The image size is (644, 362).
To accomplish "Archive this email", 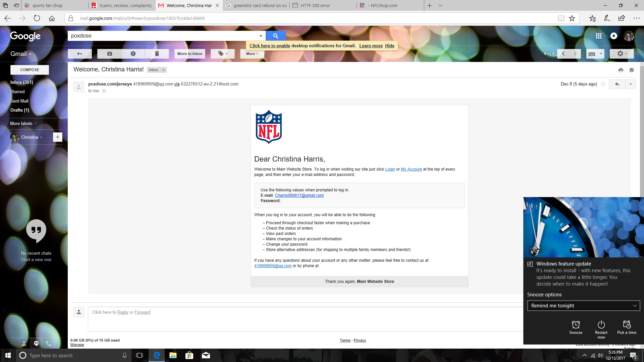I will [x=109, y=54].
